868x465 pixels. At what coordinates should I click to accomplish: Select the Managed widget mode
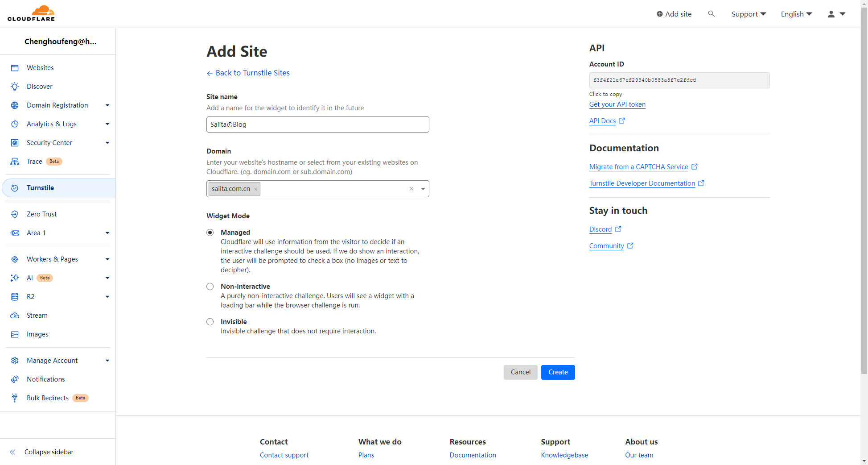pyautogui.click(x=210, y=232)
